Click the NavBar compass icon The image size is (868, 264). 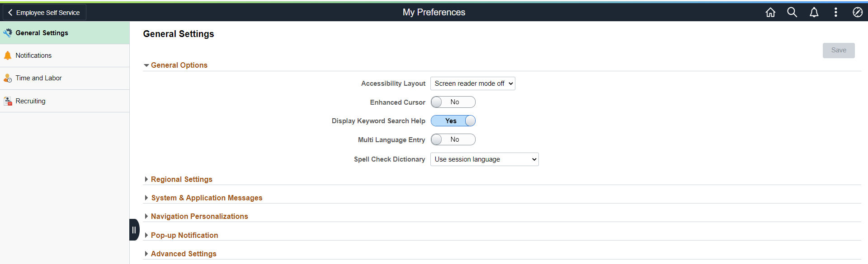click(x=858, y=13)
